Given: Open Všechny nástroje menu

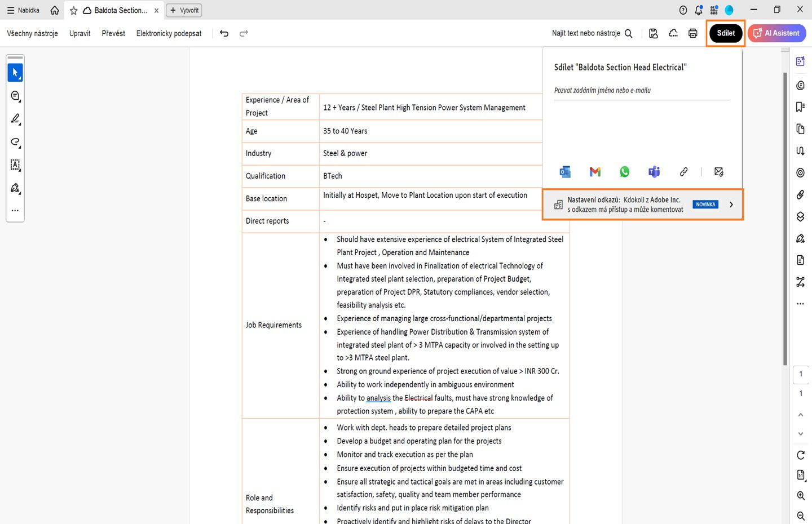Looking at the screenshot, I should (32, 33).
